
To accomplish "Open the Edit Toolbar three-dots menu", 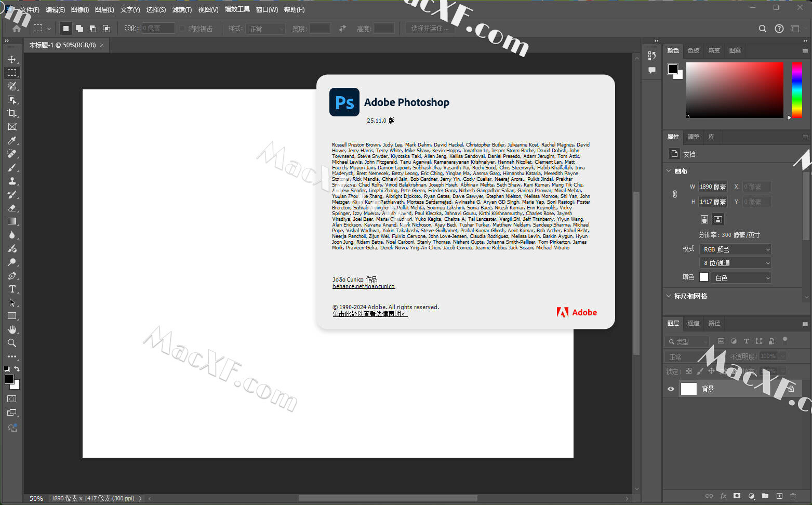I will (x=12, y=356).
